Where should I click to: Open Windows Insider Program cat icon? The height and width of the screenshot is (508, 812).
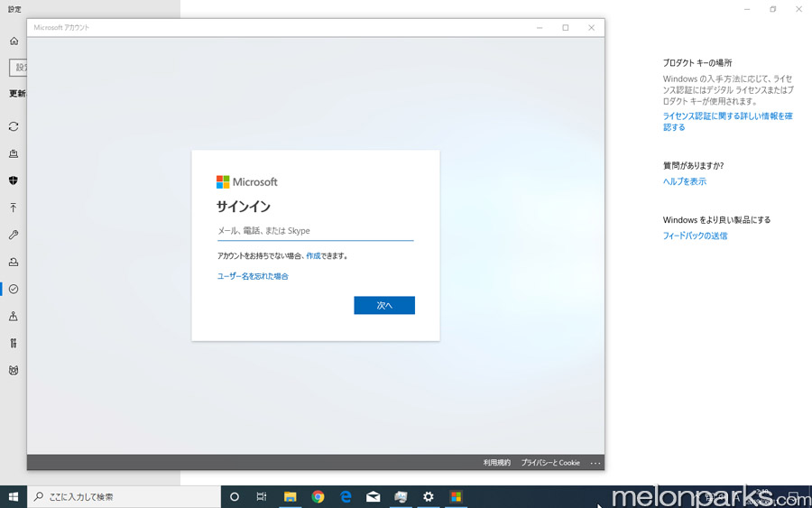tap(14, 370)
